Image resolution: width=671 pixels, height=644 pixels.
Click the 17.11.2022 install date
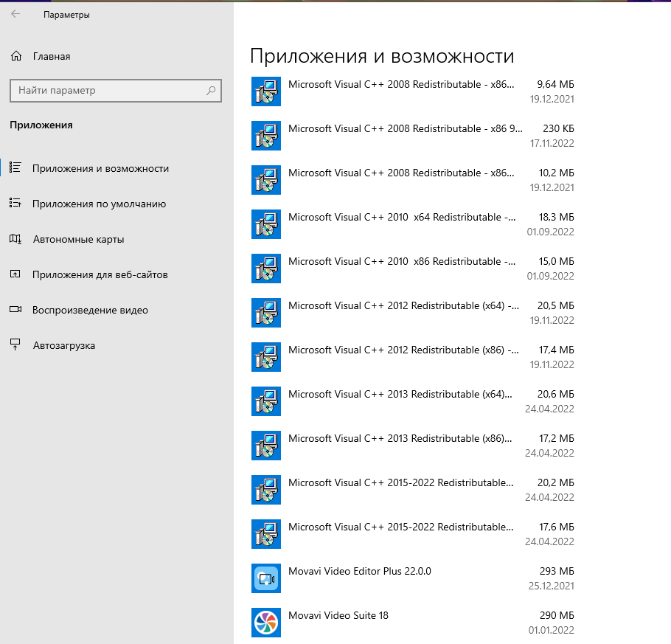(x=552, y=143)
